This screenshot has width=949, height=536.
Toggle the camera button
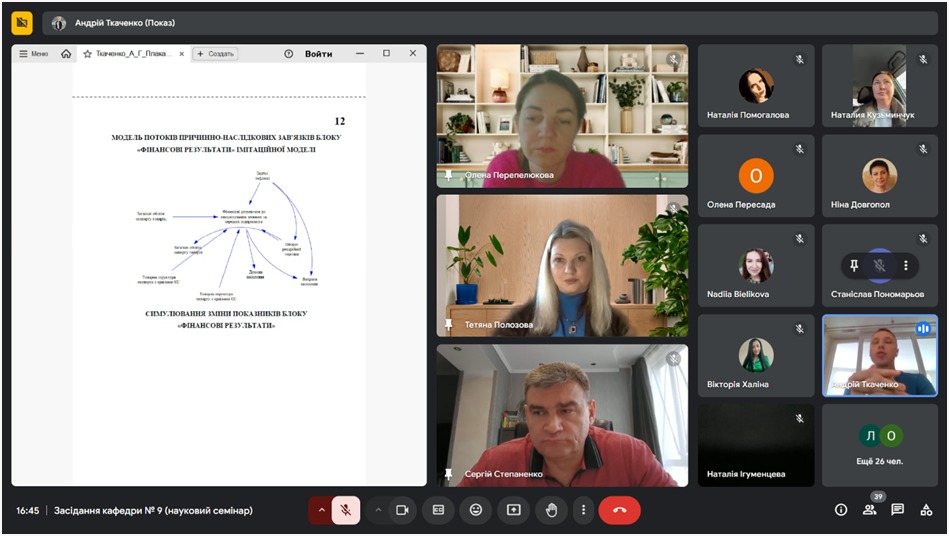pos(402,510)
